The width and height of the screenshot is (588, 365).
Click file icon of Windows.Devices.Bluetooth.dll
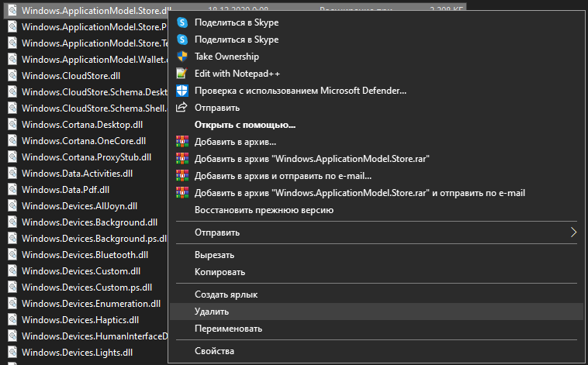[x=12, y=255]
